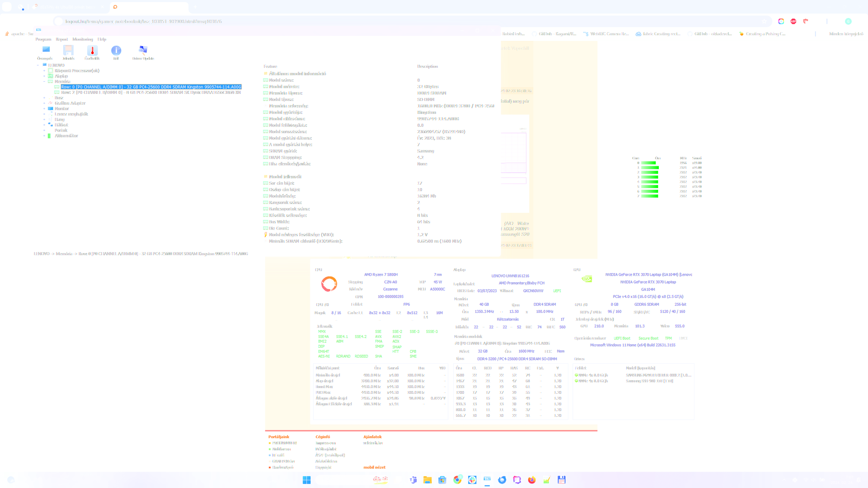Expand the Busz tree node

coord(44,98)
